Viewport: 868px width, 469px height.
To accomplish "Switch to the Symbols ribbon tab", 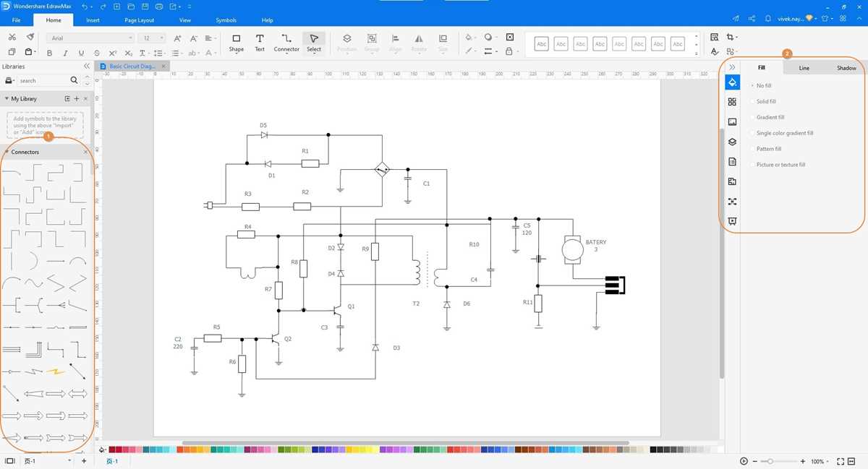I will (x=226, y=20).
